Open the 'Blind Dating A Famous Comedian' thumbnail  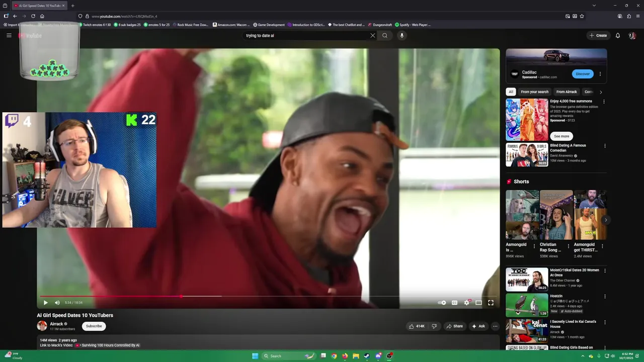[x=527, y=155]
